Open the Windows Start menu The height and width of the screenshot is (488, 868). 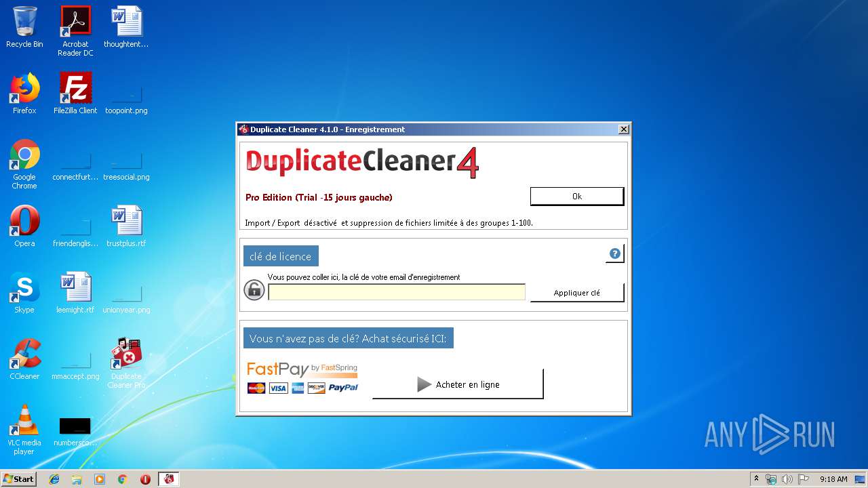(19, 479)
